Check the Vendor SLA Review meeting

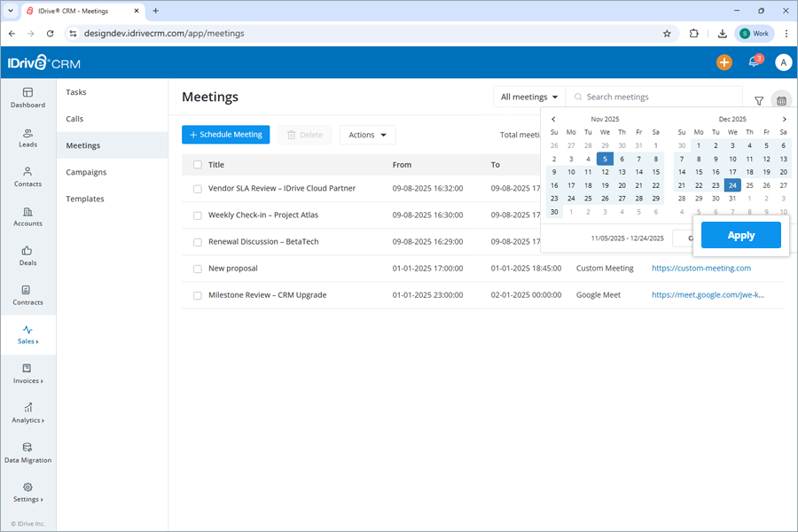(x=197, y=188)
